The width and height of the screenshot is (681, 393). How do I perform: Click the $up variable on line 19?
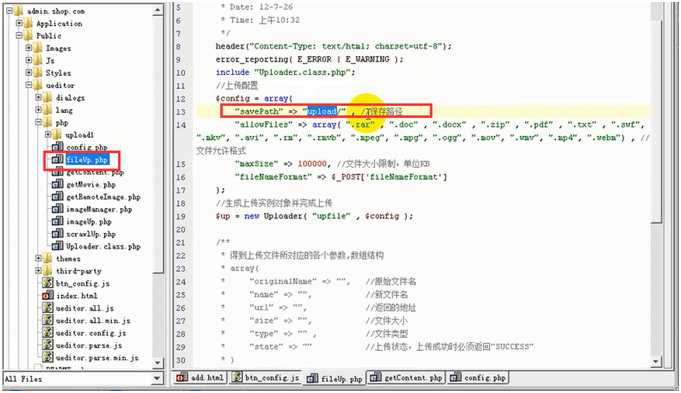[223, 216]
